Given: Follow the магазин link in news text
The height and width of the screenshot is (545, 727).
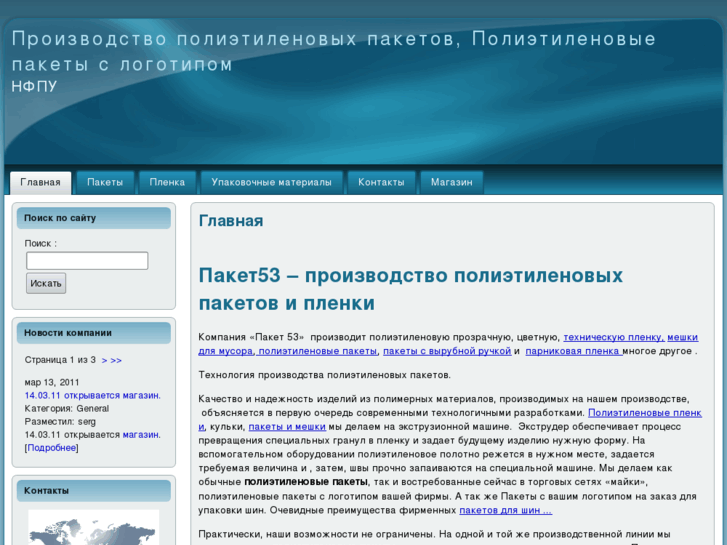Looking at the screenshot, I should (x=141, y=435).
